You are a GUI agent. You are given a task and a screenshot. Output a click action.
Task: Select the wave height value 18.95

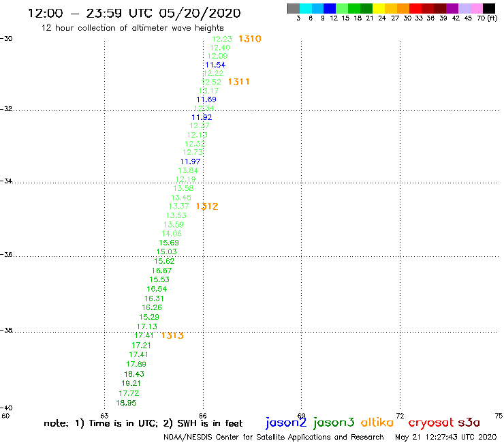126,403
